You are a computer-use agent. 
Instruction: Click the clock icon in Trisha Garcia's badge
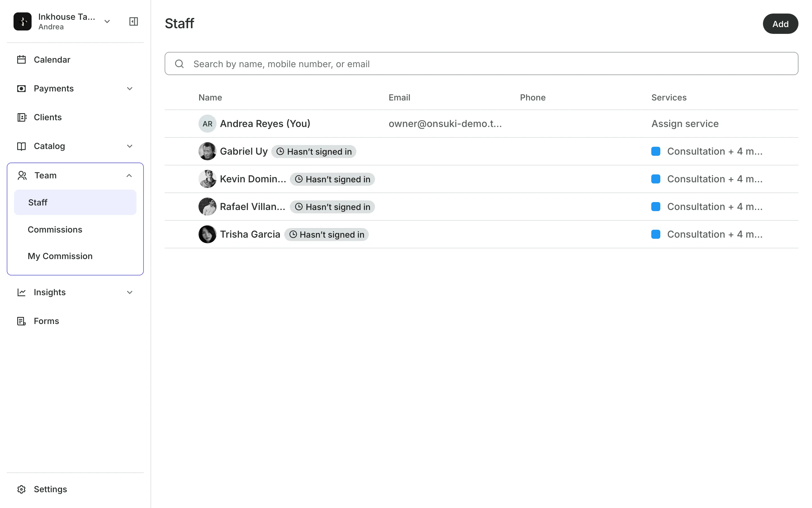[x=293, y=235]
